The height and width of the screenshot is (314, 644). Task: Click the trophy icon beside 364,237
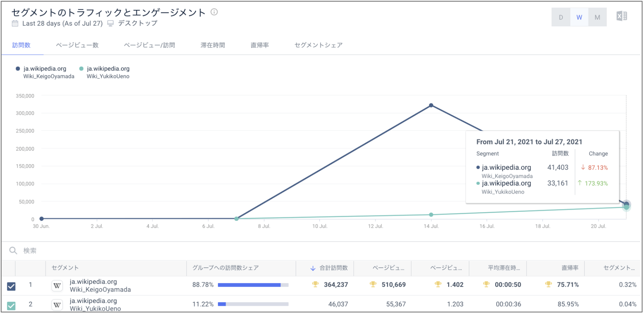pyautogui.click(x=315, y=284)
